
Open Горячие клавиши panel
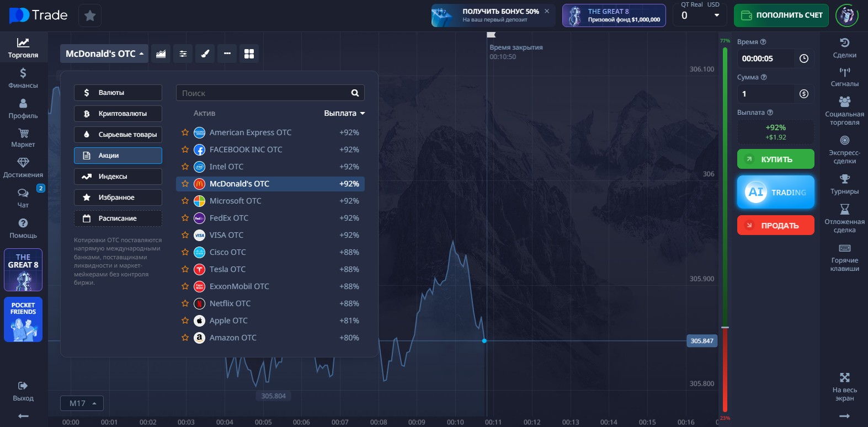click(x=844, y=257)
